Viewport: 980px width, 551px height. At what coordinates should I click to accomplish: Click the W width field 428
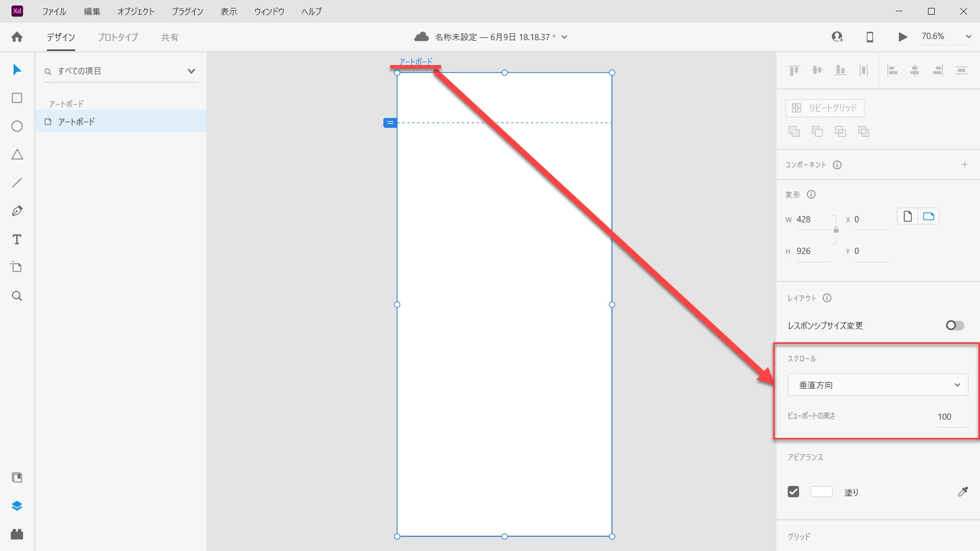click(813, 219)
